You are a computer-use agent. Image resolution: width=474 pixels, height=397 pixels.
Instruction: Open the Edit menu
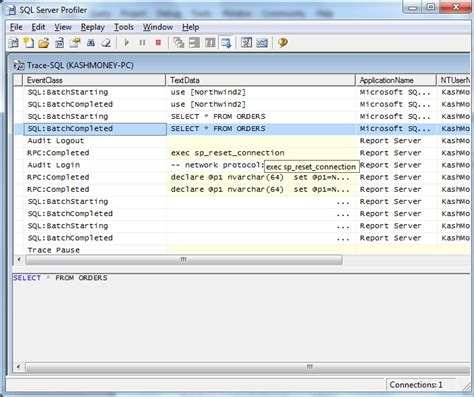[38, 27]
